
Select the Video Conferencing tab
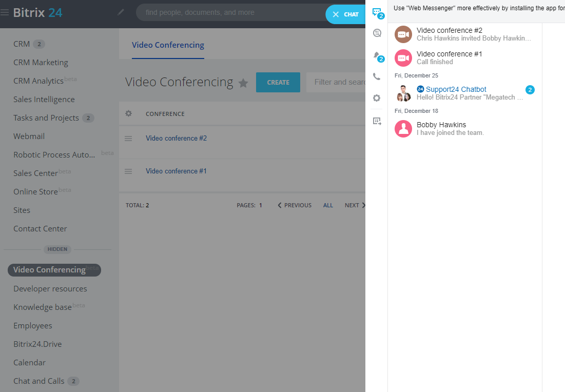pos(168,45)
